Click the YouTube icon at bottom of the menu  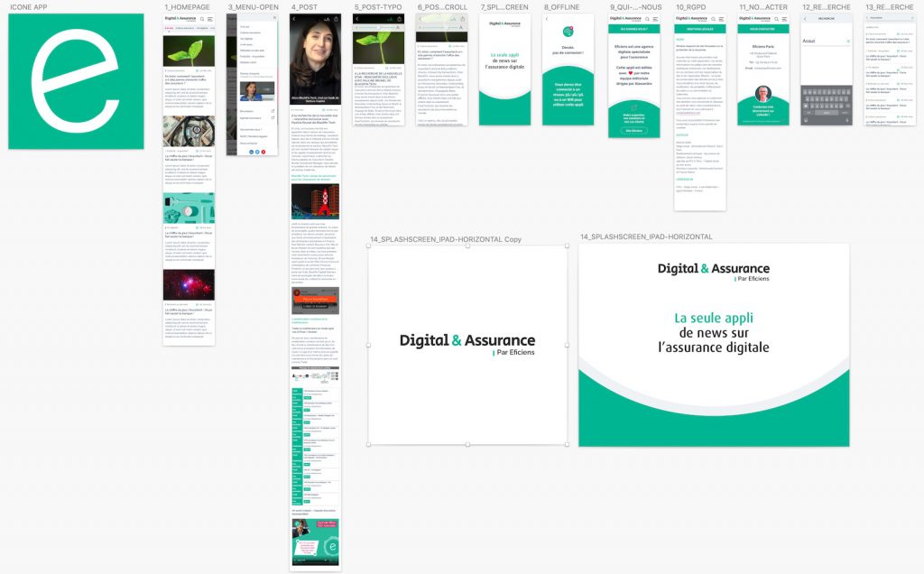tap(263, 152)
